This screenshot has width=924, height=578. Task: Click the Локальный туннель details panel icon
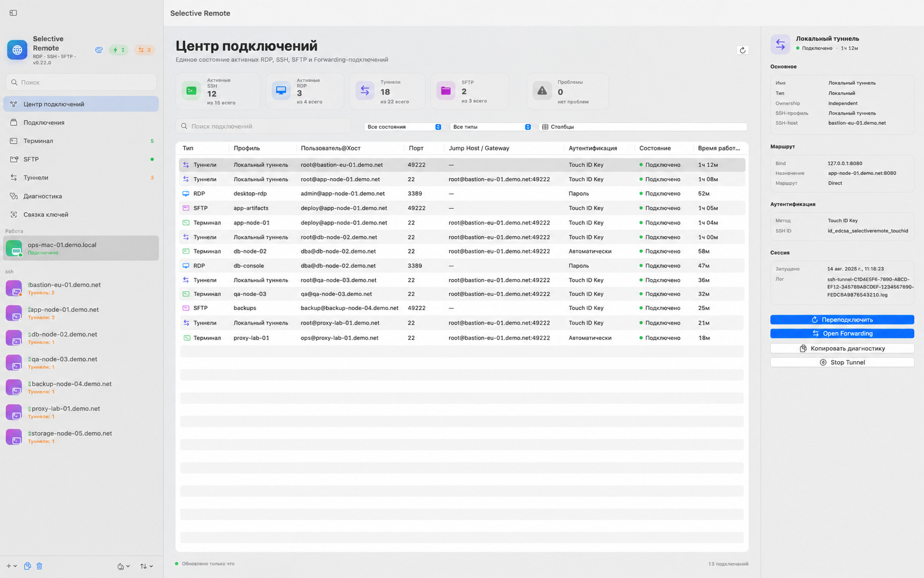[780, 44]
